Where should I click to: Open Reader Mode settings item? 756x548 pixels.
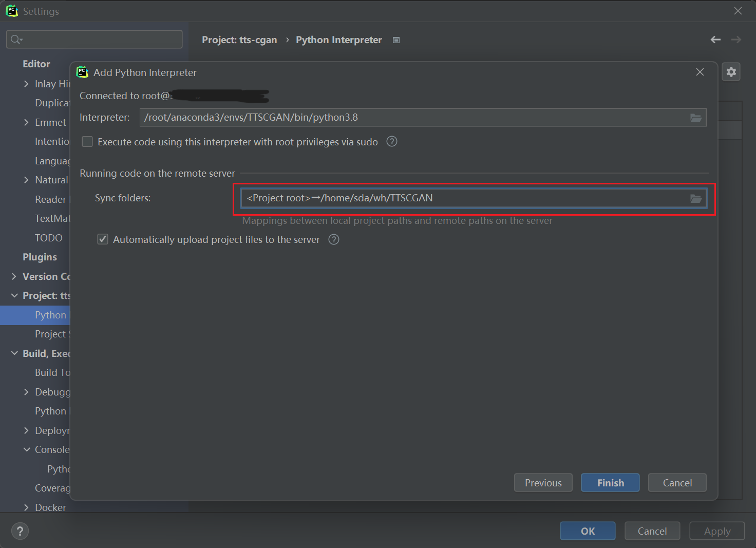point(52,199)
